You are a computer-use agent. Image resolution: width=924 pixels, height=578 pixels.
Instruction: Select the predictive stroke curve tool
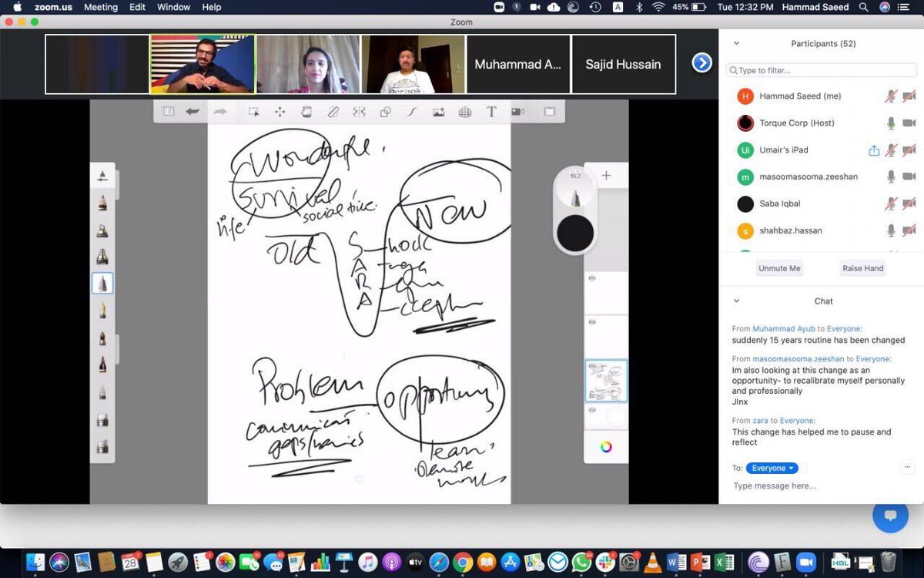pyautogui.click(x=412, y=112)
